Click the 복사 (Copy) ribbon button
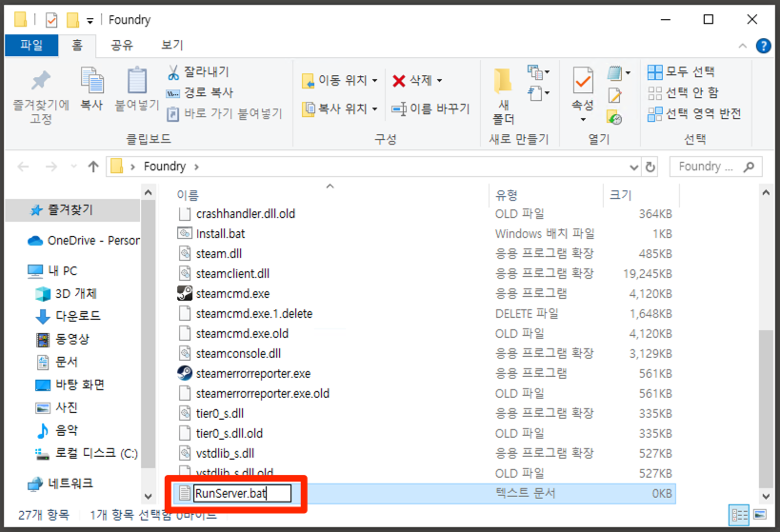Image resolution: width=780 pixels, height=532 pixels. point(92,89)
